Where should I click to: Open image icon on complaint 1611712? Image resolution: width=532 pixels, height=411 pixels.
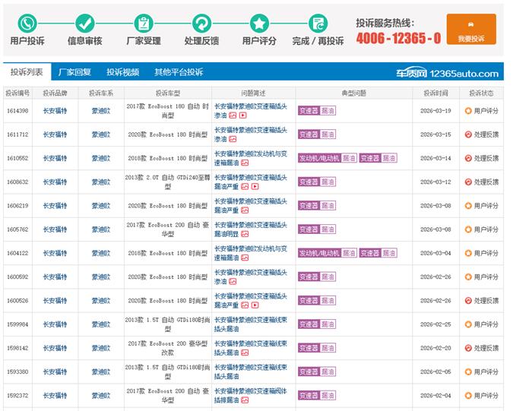pos(233,139)
